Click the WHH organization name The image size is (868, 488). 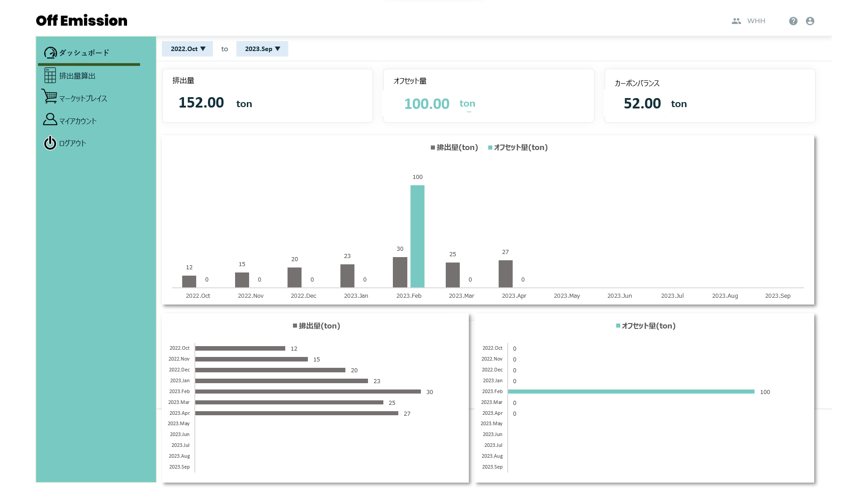(756, 21)
